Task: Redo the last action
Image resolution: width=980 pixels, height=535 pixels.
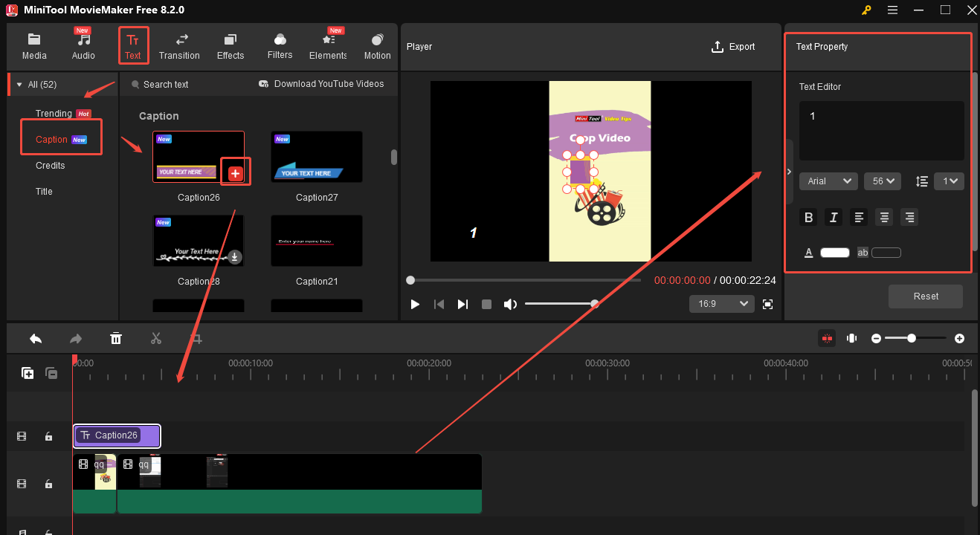Action: point(76,339)
